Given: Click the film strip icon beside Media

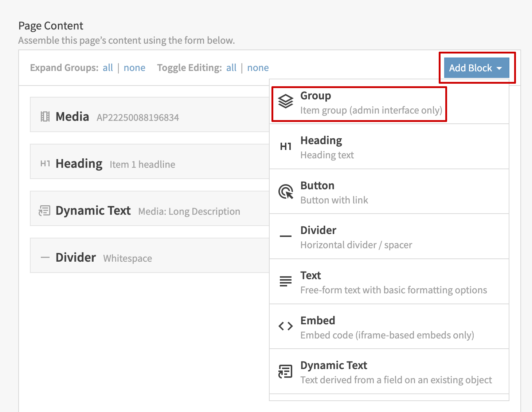Looking at the screenshot, I should tap(45, 117).
